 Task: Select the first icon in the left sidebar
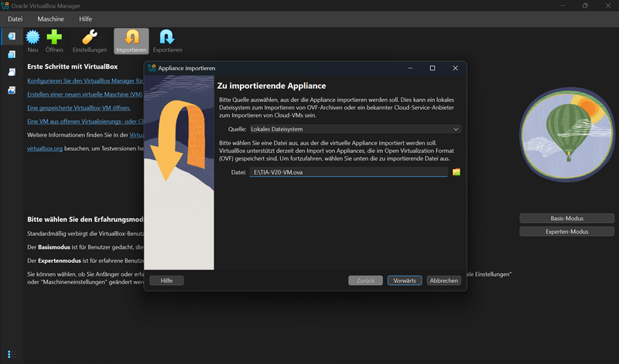[12, 36]
